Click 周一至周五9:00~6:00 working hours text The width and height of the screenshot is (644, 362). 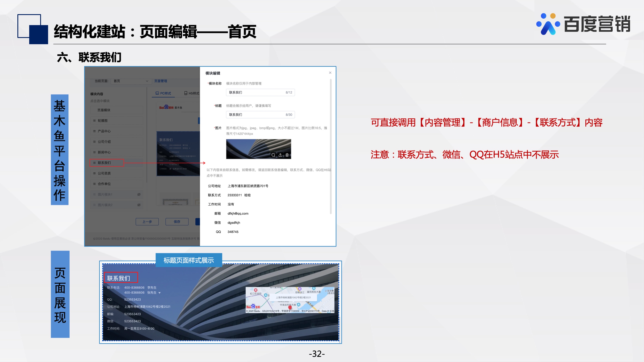click(x=139, y=329)
